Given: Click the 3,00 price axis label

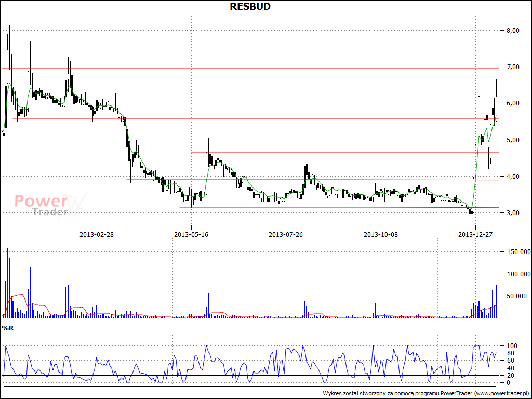Looking at the screenshot, I should [x=513, y=213].
